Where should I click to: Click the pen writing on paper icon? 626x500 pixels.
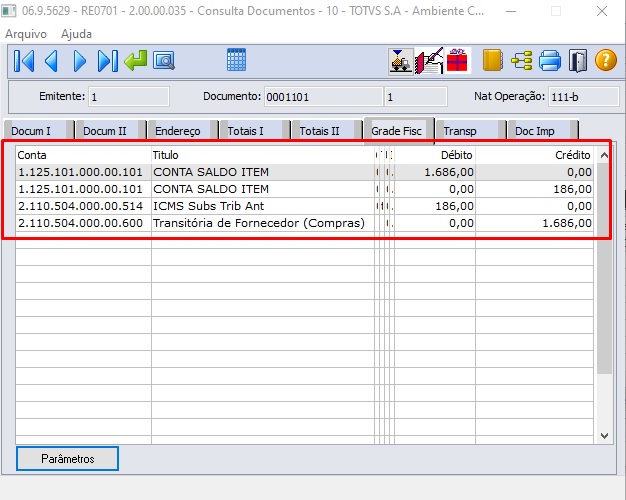tap(429, 61)
